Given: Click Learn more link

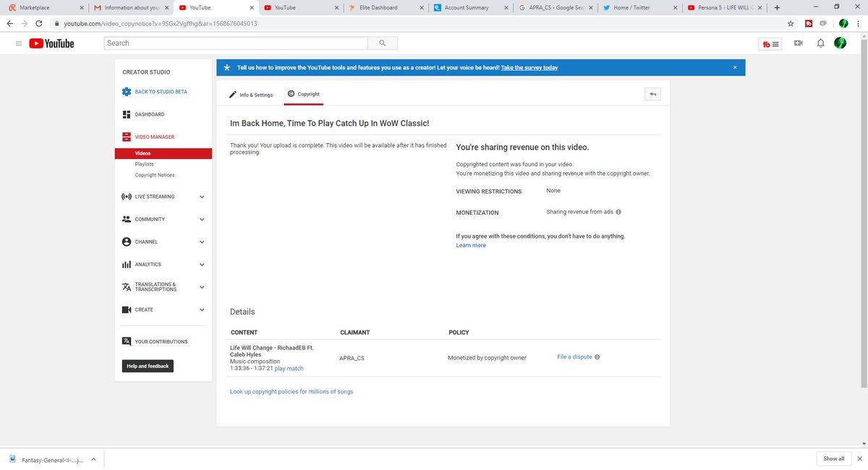Looking at the screenshot, I should click(x=471, y=245).
